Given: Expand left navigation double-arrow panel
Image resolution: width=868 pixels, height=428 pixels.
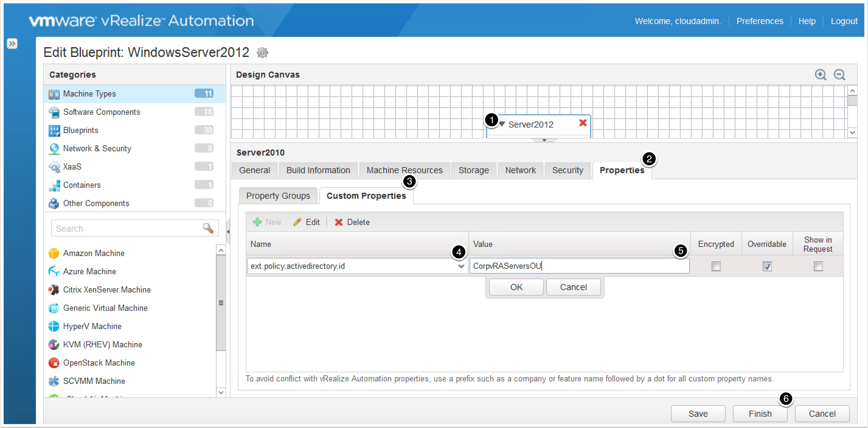Looking at the screenshot, I should [12, 44].
